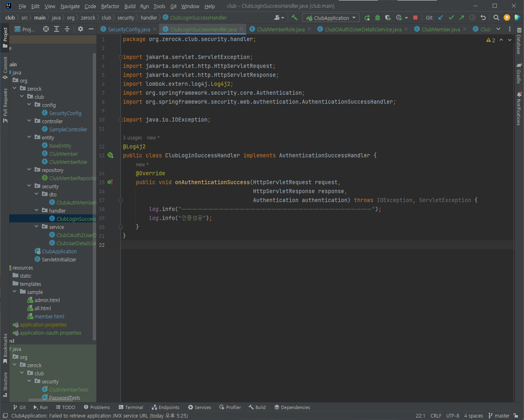Click Expand All in Project panel
524x420 pixels.
click(x=57, y=29)
